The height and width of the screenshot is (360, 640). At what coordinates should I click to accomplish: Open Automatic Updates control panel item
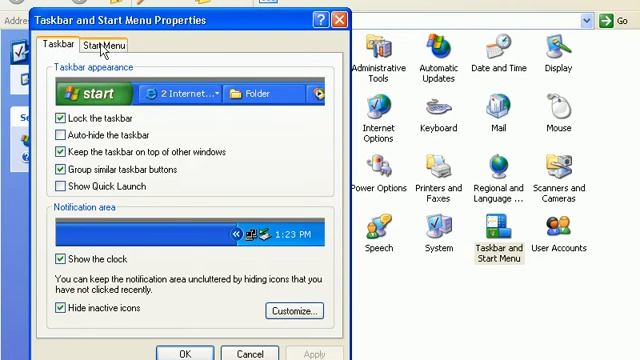(x=438, y=46)
